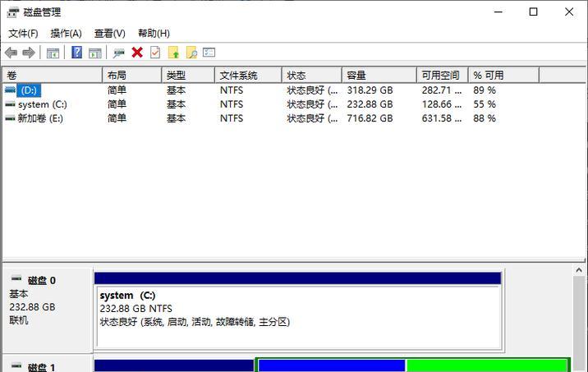Click the vertical scrollbar track in the disk pane
Screen dimensions: 588x372
579,324
